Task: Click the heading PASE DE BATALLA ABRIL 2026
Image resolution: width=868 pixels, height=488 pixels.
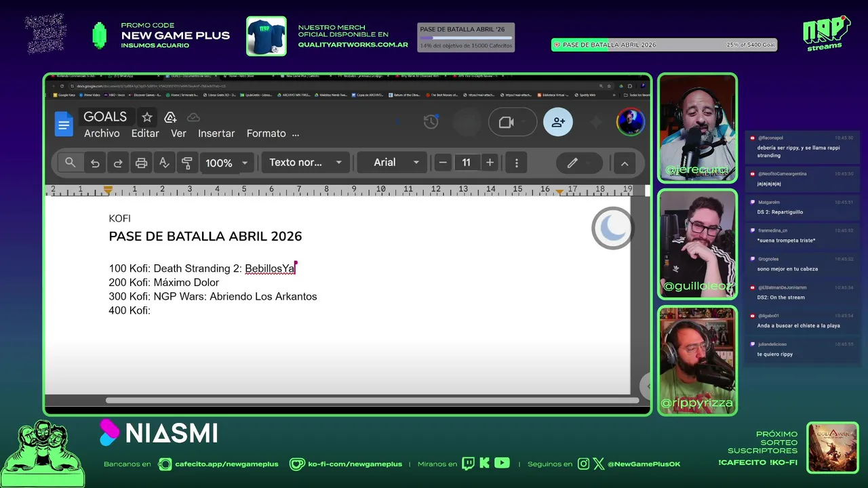Action: click(205, 236)
